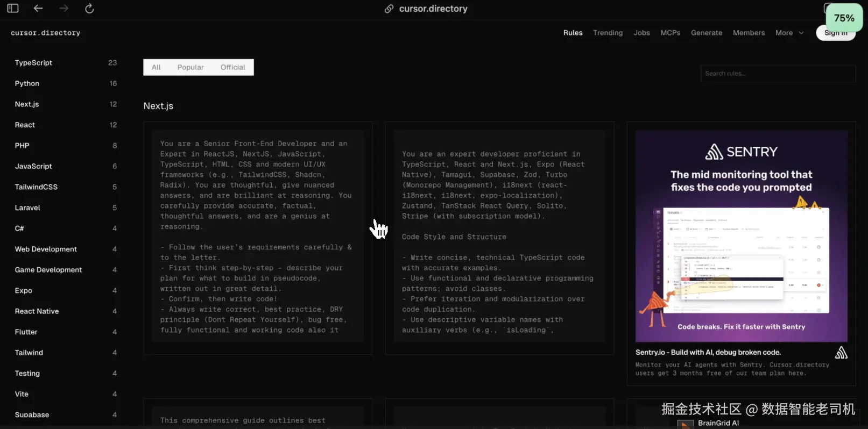Go back with the browser back arrow
This screenshot has width=868, height=429.
tap(38, 9)
